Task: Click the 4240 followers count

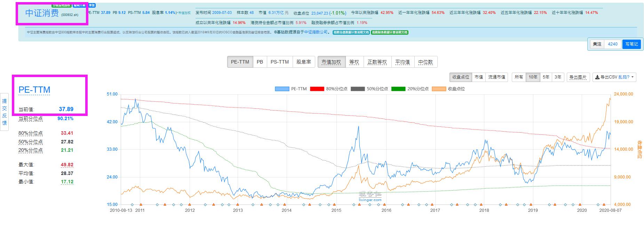Action: coord(613,44)
